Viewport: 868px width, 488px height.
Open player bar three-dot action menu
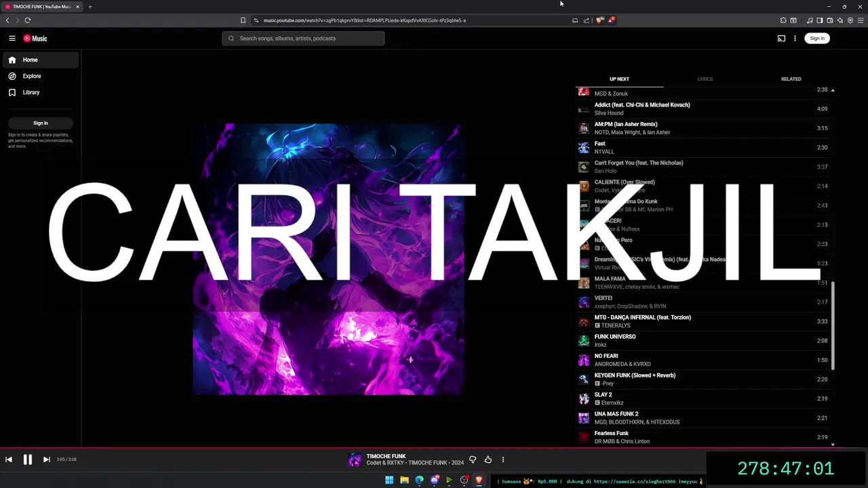pyautogui.click(x=502, y=460)
